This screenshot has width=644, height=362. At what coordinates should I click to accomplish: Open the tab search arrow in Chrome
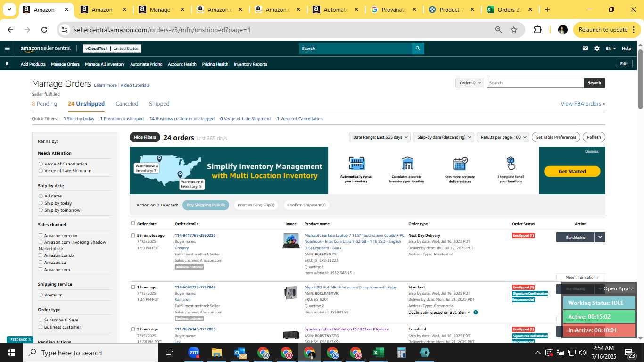coord(9,9)
